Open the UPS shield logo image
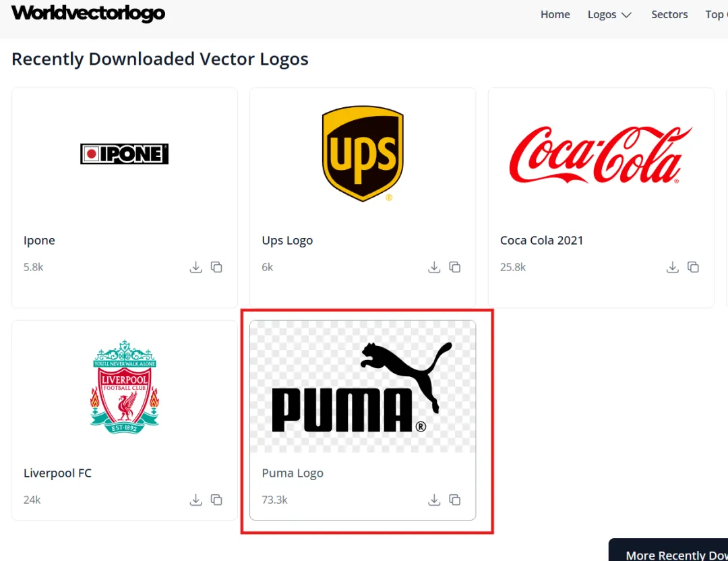The width and height of the screenshot is (728, 561). click(x=363, y=154)
